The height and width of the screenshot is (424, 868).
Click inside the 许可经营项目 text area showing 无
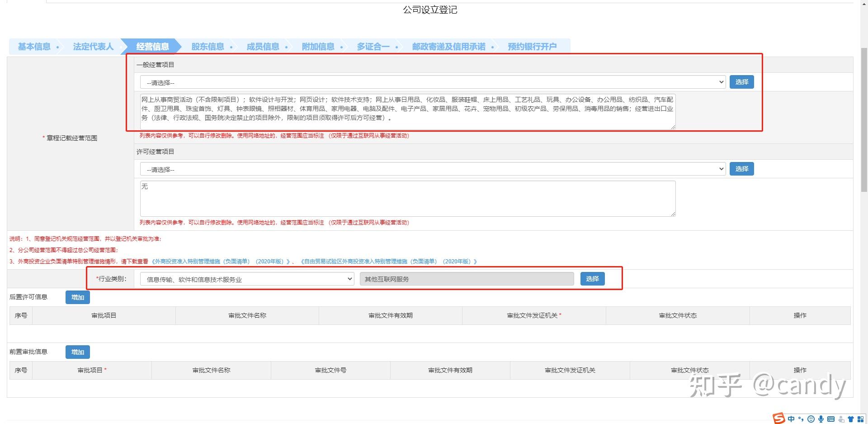pos(407,198)
